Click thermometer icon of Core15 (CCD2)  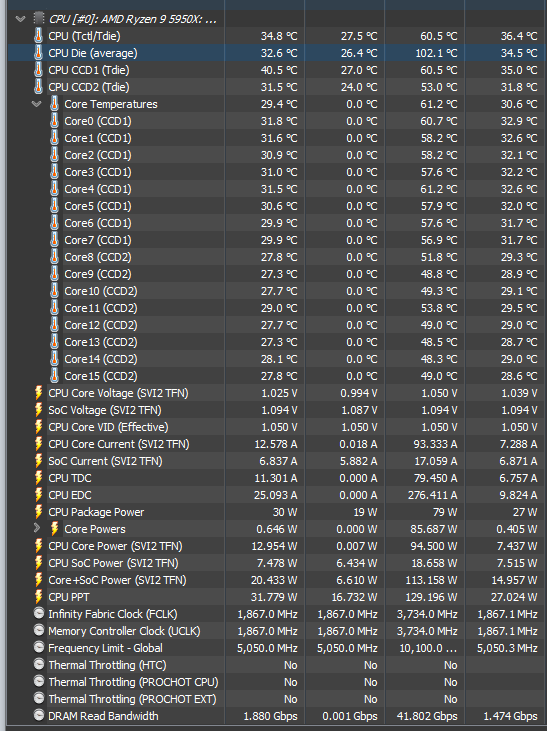click(x=55, y=376)
